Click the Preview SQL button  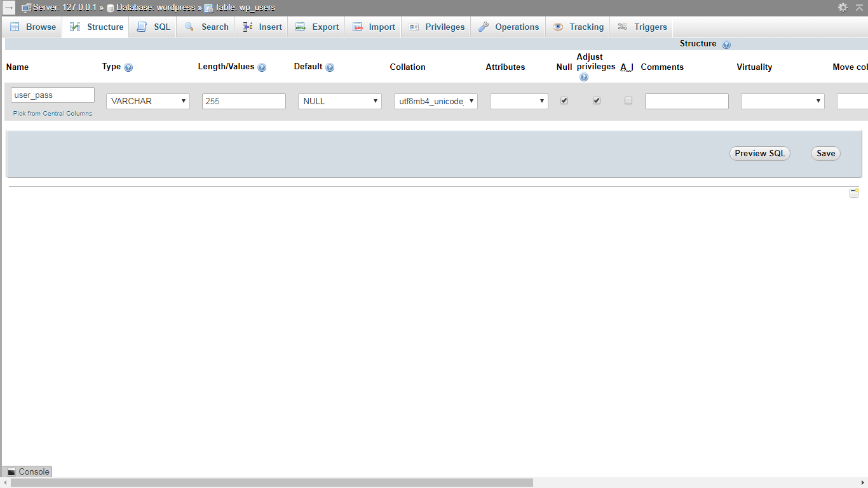(x=760, y=153)
